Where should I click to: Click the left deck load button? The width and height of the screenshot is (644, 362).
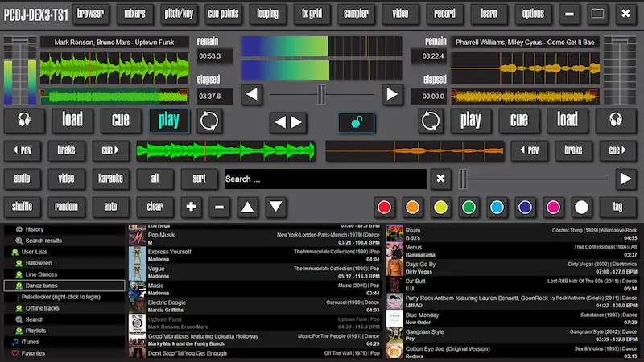pyautogui.click(x=72, y=121)
